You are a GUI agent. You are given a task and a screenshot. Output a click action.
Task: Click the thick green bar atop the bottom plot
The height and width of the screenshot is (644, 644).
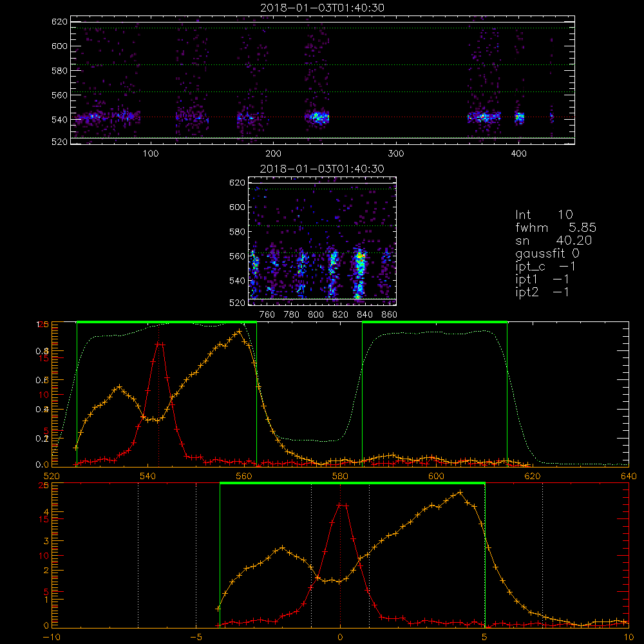[352, 483]
